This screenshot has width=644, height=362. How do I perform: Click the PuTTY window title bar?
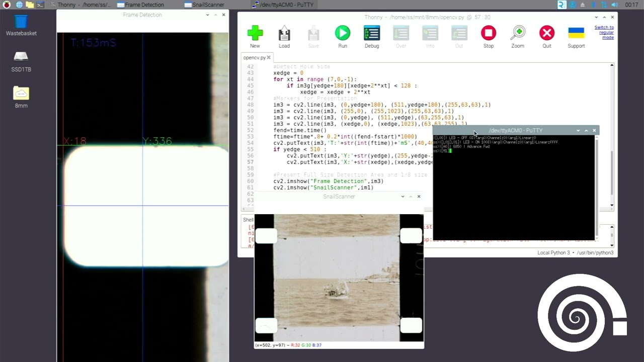(516, 131)
